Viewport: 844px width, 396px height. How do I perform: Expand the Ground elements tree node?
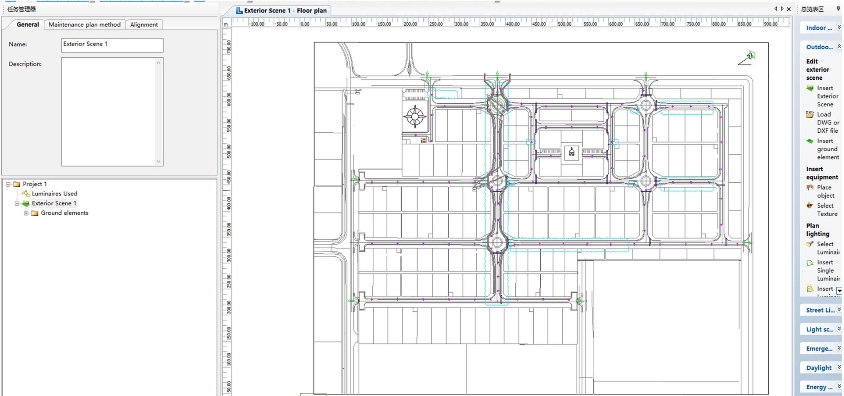click(26, 213)
